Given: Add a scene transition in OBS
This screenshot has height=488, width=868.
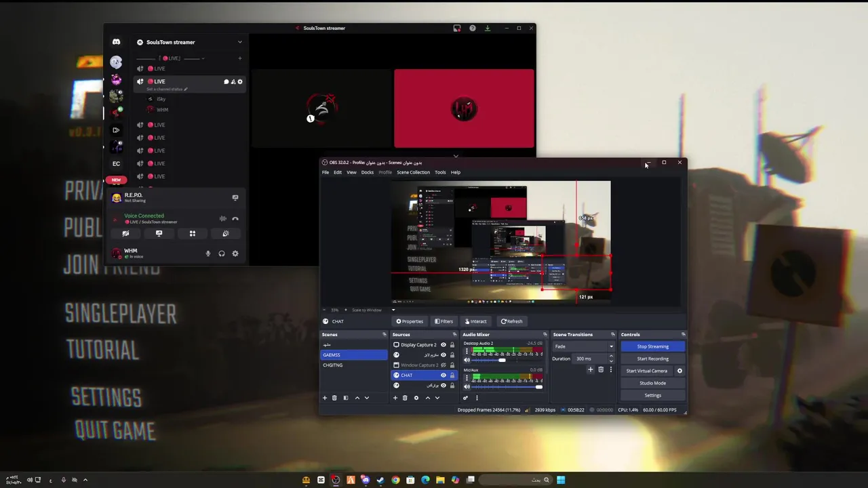Looking at the screenshot, I should pos(591,369).
